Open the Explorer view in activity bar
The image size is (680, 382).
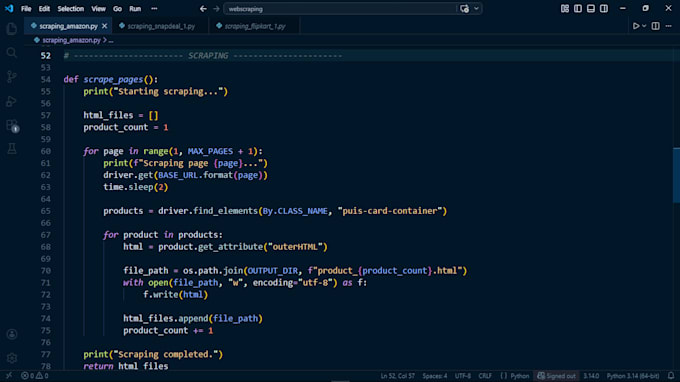pos(12,29)
